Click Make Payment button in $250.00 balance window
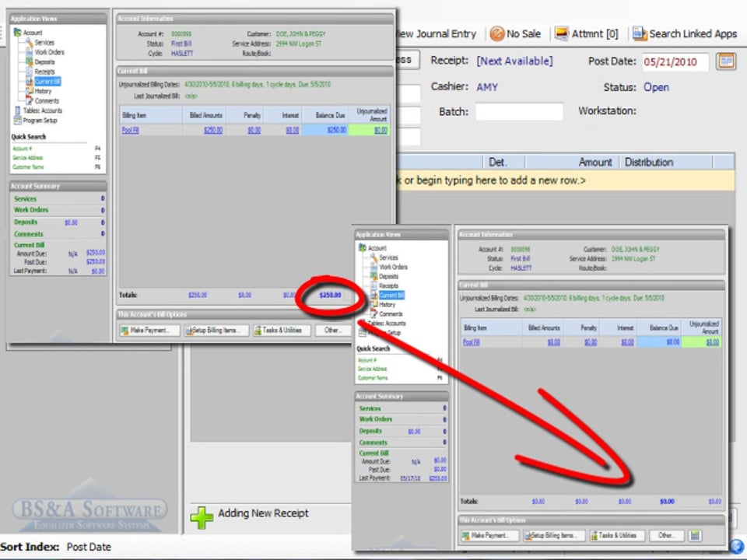 (149, 330)
